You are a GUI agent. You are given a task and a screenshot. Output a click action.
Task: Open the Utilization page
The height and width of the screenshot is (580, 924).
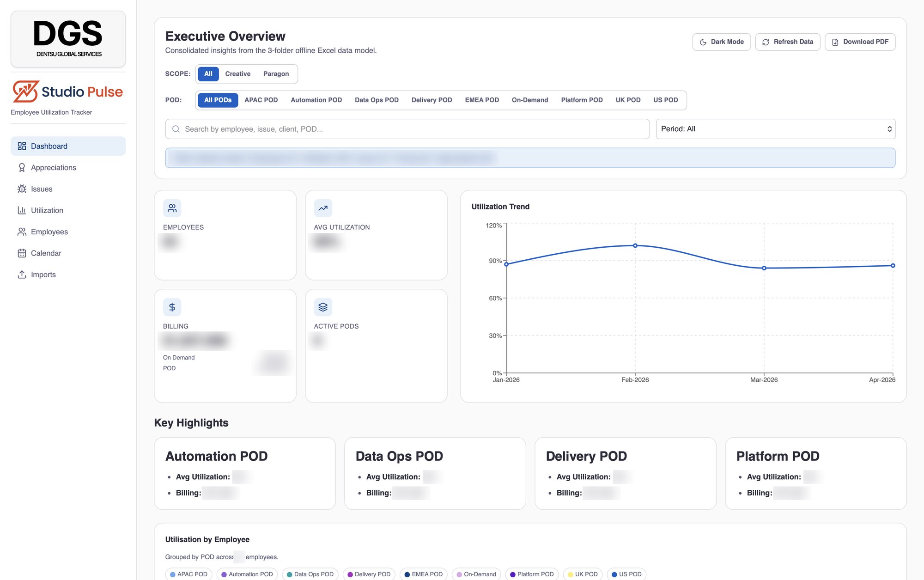(68, 210)
